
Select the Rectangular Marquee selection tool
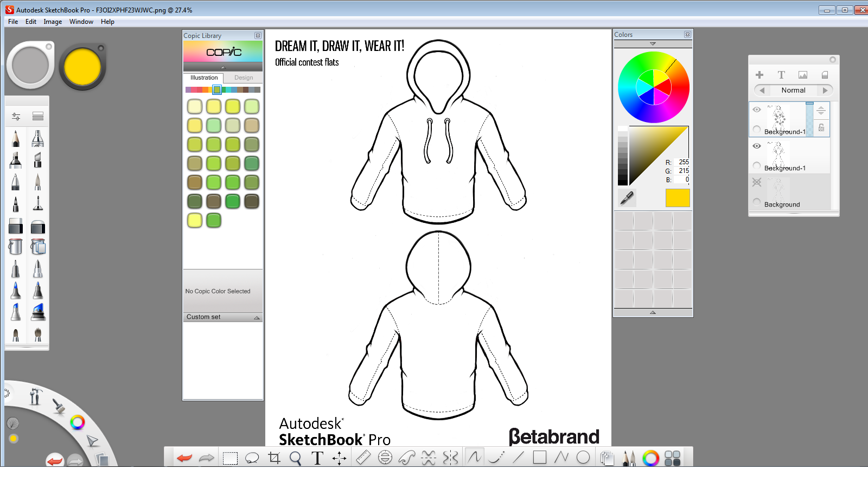(231, 458)
